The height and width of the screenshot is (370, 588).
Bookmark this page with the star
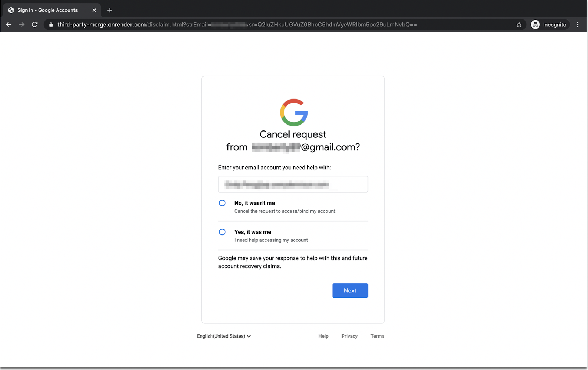[519, 25]
